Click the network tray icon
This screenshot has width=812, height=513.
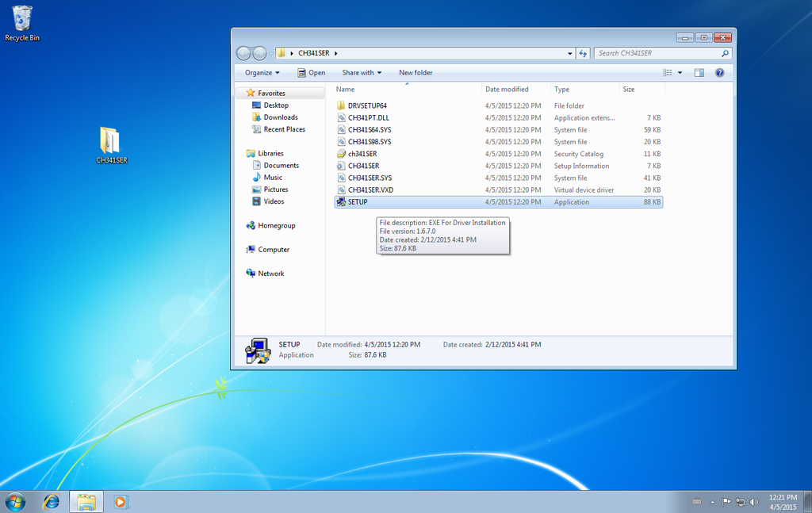click(x=741, y=502)
